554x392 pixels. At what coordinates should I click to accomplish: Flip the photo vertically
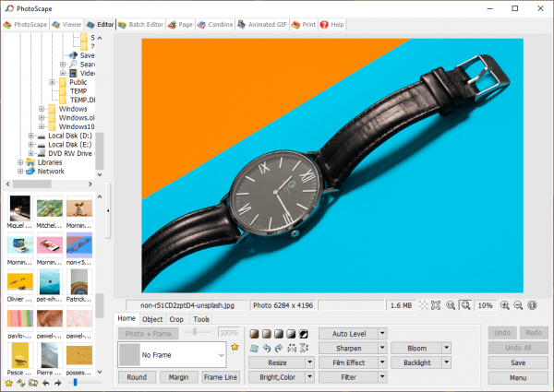[304, 349]
